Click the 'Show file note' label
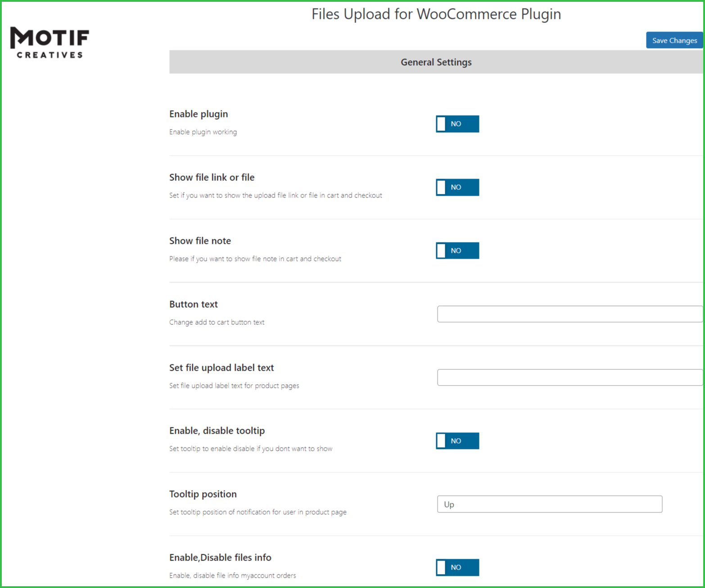The height and width of the screenshot is (588, 705). [x=200, y=241]
